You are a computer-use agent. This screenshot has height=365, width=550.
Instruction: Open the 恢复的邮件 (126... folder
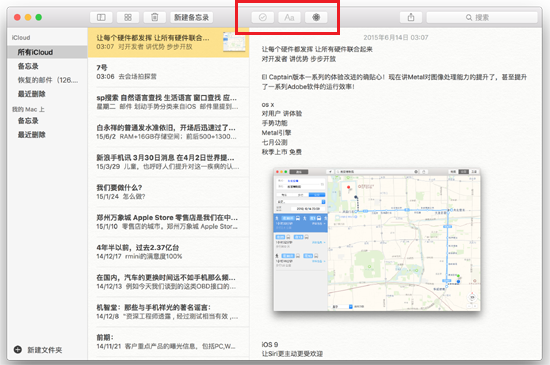47,80
